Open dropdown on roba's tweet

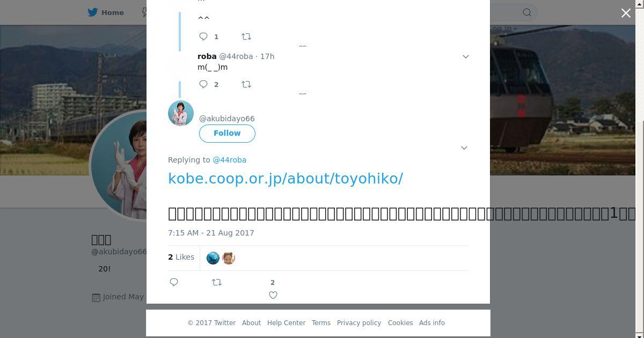coord(466,56)
